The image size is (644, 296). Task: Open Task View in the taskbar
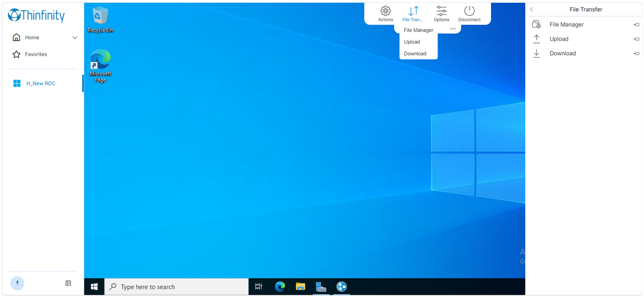pos(258,287)
